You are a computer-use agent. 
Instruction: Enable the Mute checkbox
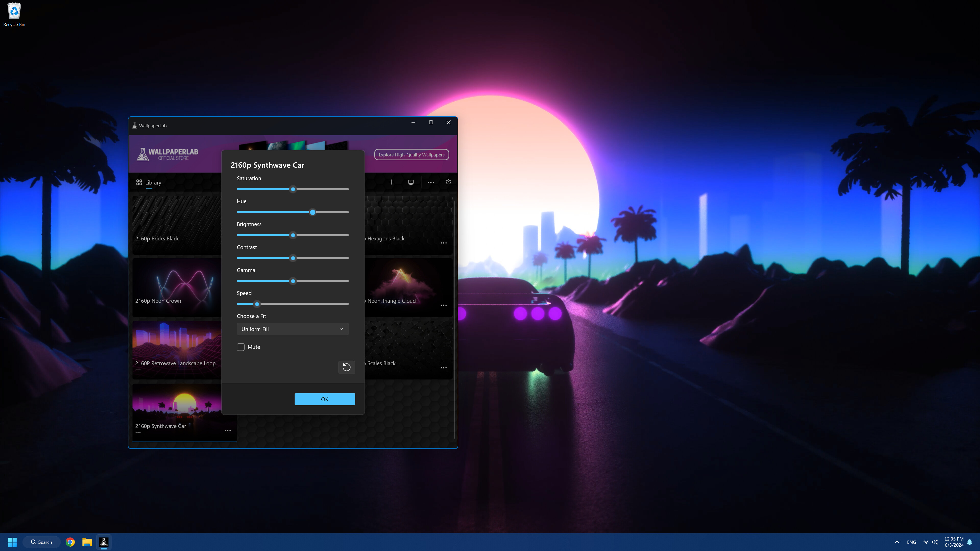coord(240,346)
